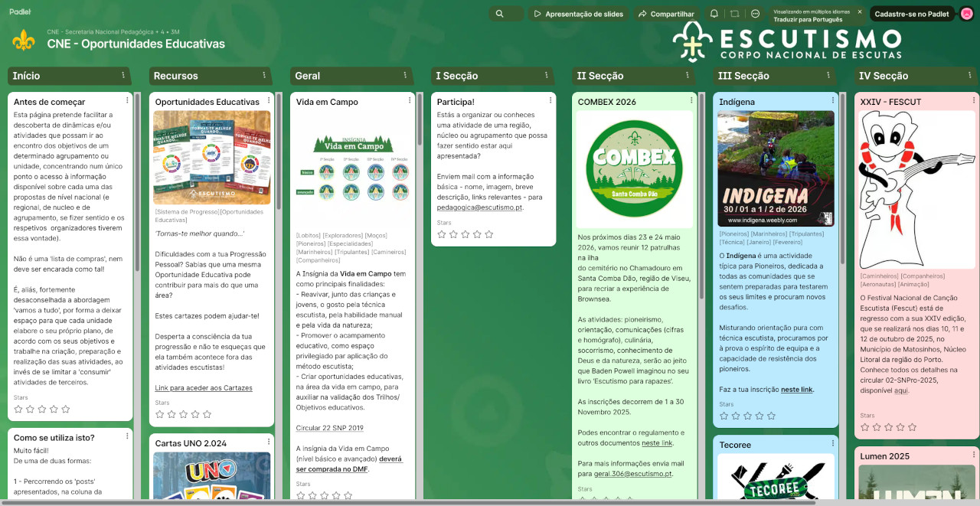Viewport: 980px width, 506px height.
Task: Open the UNO cards image
Action: coord(211,476)
